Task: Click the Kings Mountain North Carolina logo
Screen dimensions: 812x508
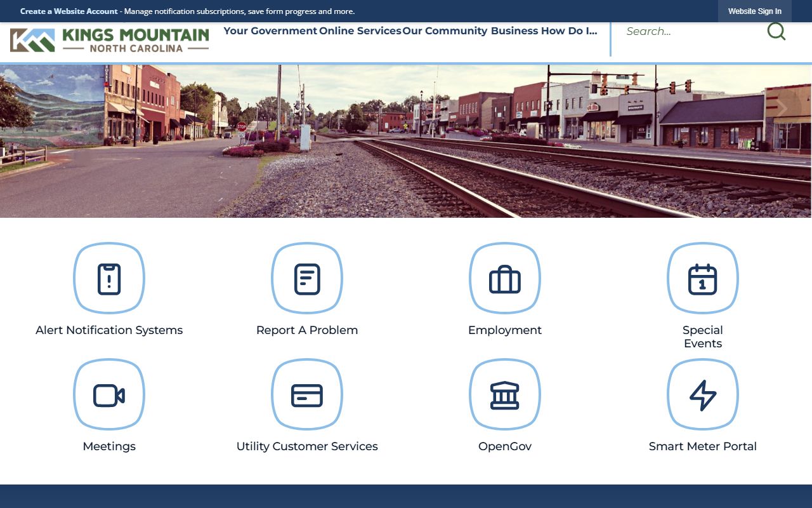Action: (x=109, y=40)
